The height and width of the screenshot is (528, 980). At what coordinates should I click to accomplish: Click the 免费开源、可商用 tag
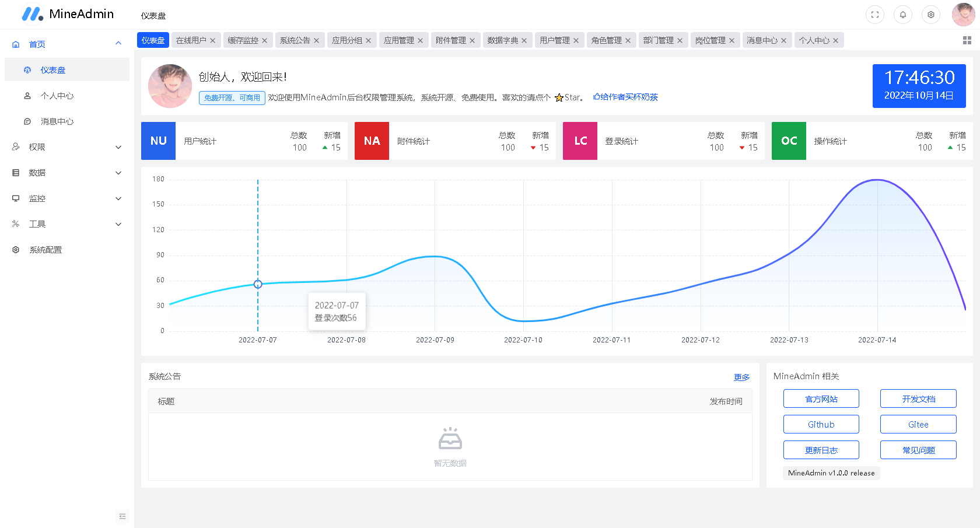coord(232,98)
